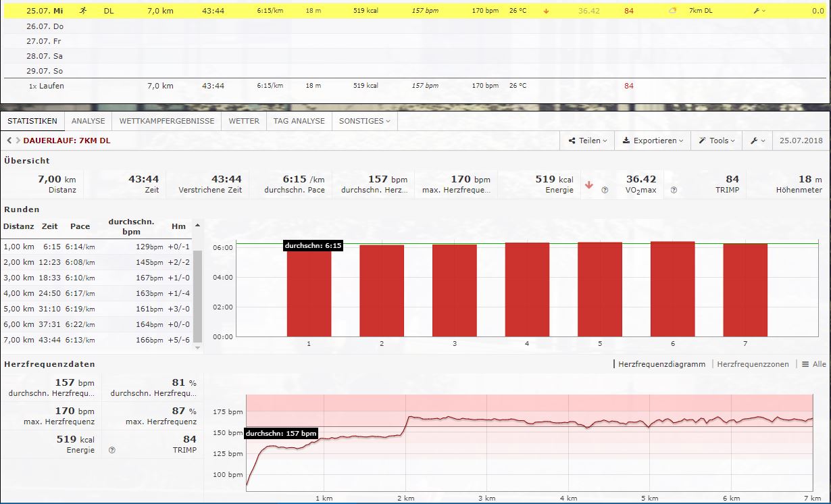Click the help icon next to VO2max

605,191
